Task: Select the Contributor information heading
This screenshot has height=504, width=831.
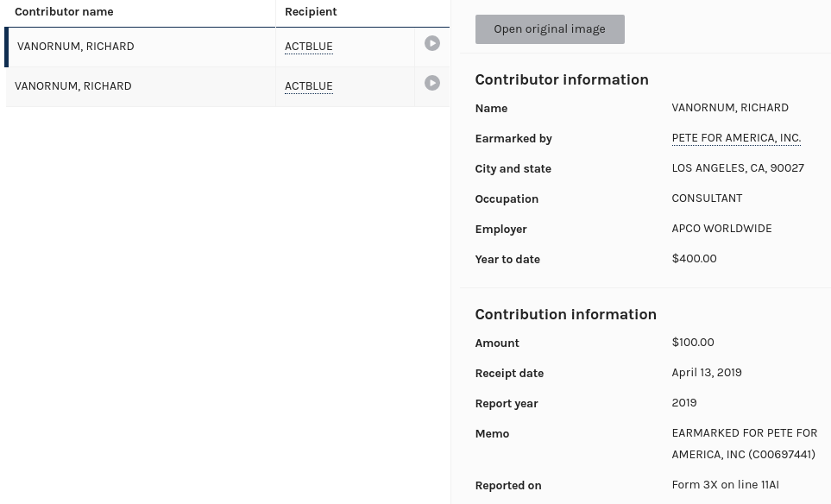Action: (562, 79)
